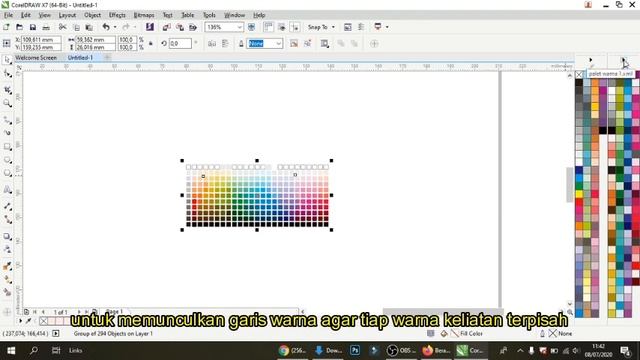
Task: Click the Print icon
Action: coord(46,27)
